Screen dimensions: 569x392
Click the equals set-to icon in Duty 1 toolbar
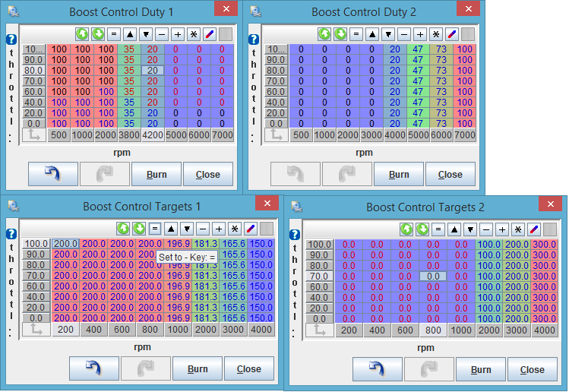click(x=114, y=34)
